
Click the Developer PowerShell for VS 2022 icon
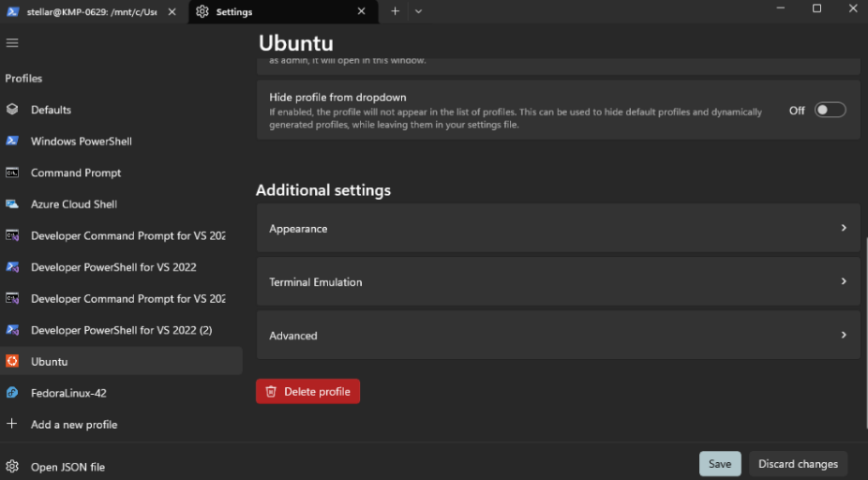tap(12, 267)
